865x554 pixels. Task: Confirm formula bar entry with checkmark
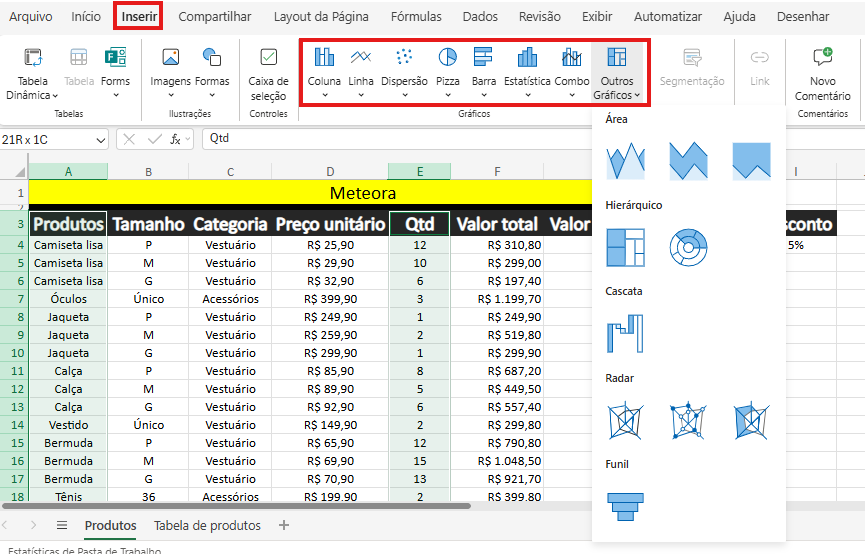(x=155, y=140)
